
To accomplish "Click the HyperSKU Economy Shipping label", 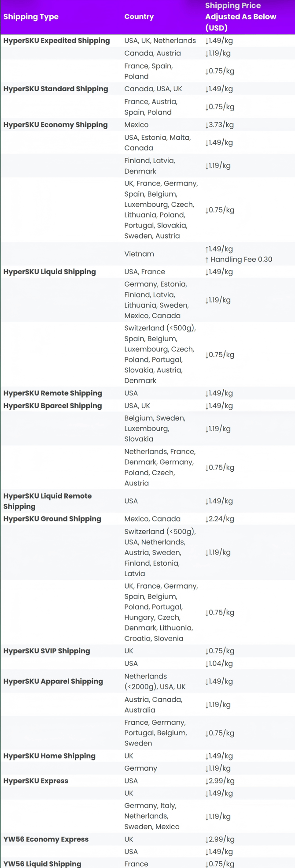I will (55, 125).
